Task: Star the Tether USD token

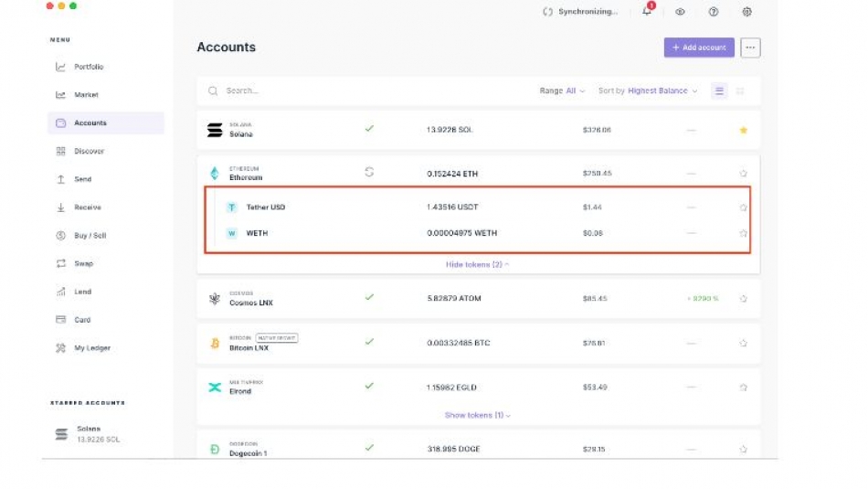Action: [744, 207]
